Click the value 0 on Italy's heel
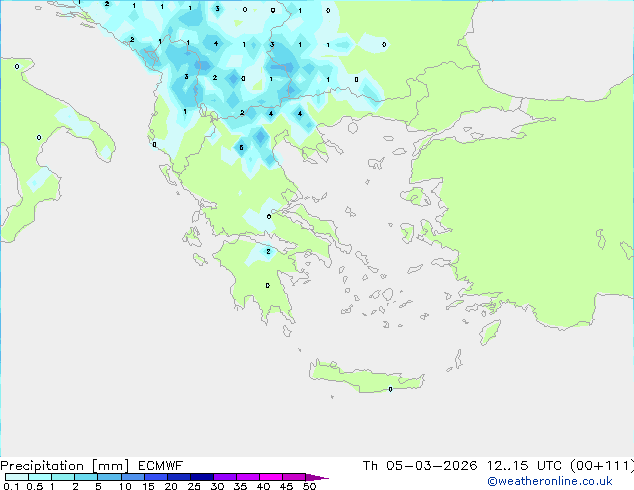The image size is (634, 490). click(39, 137)
